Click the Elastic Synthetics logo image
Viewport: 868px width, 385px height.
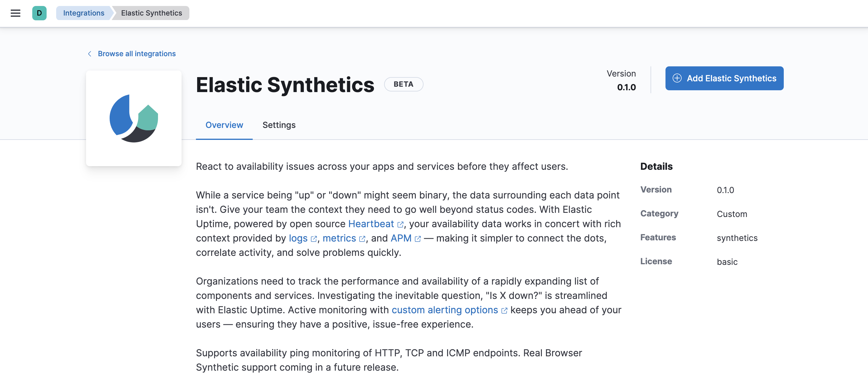134,119
